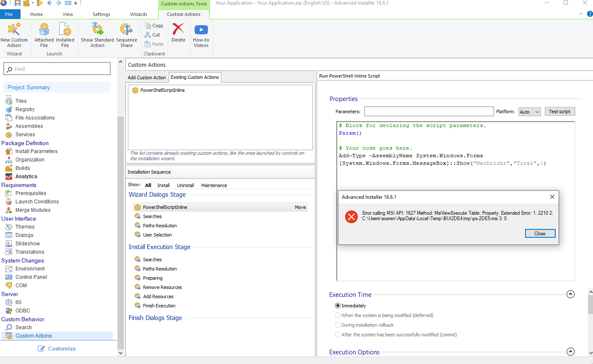593x364 pixels.
Task: Show Maintenance sequence actions
Action: [214, 185]
